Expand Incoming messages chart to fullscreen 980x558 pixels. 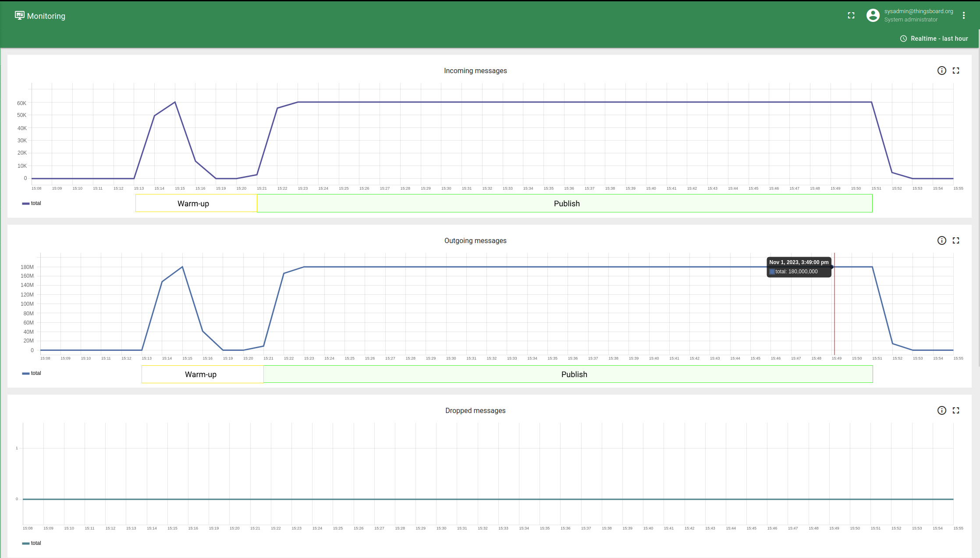[x=956, y=71]
